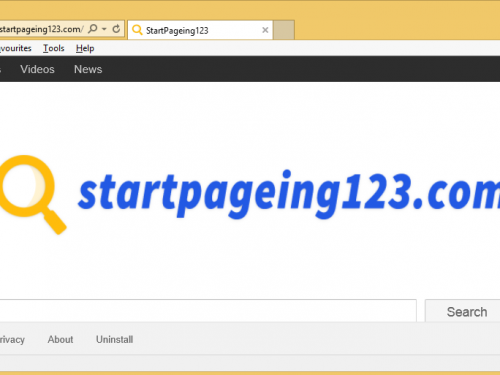Switch to the Videos search category

pos(37,69)
